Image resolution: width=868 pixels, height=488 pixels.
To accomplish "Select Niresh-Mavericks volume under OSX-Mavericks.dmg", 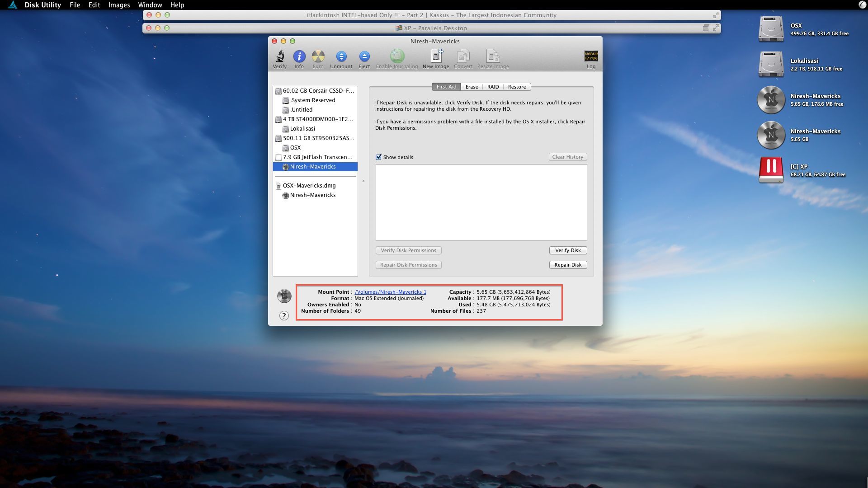I will click(x=315, y=195).
